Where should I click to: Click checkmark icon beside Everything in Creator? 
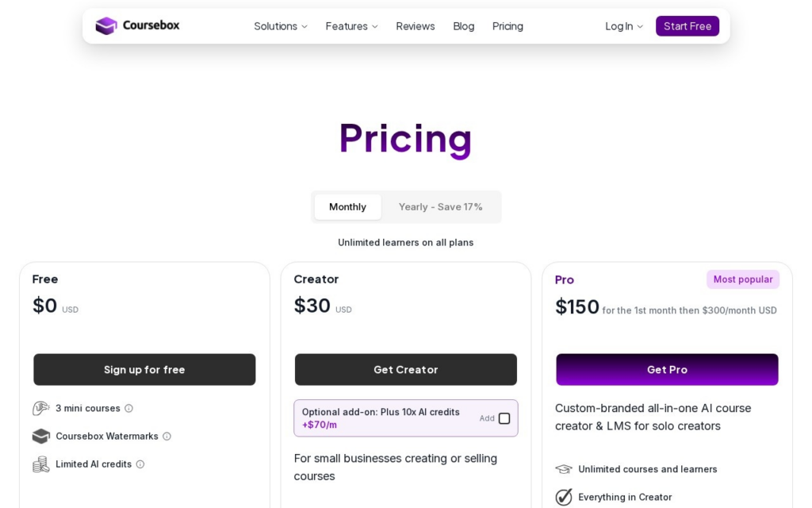pyautogui.click(x=564, y=497)
